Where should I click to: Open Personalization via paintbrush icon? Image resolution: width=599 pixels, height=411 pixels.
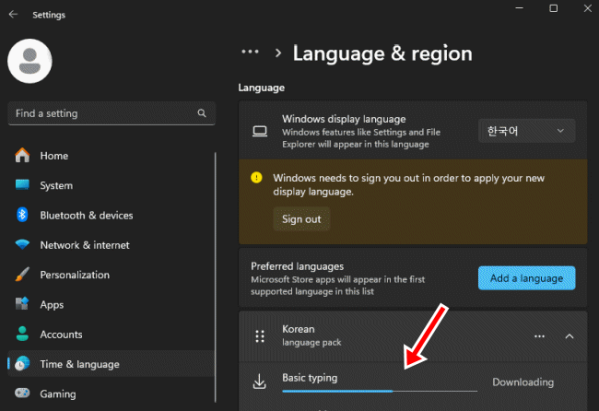[22, 275]
